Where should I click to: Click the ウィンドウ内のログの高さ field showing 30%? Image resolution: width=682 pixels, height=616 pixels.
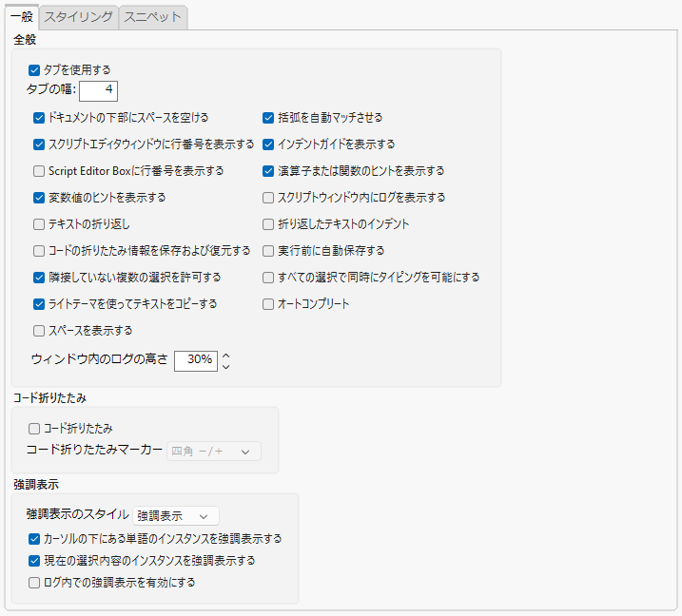point(196,361)
